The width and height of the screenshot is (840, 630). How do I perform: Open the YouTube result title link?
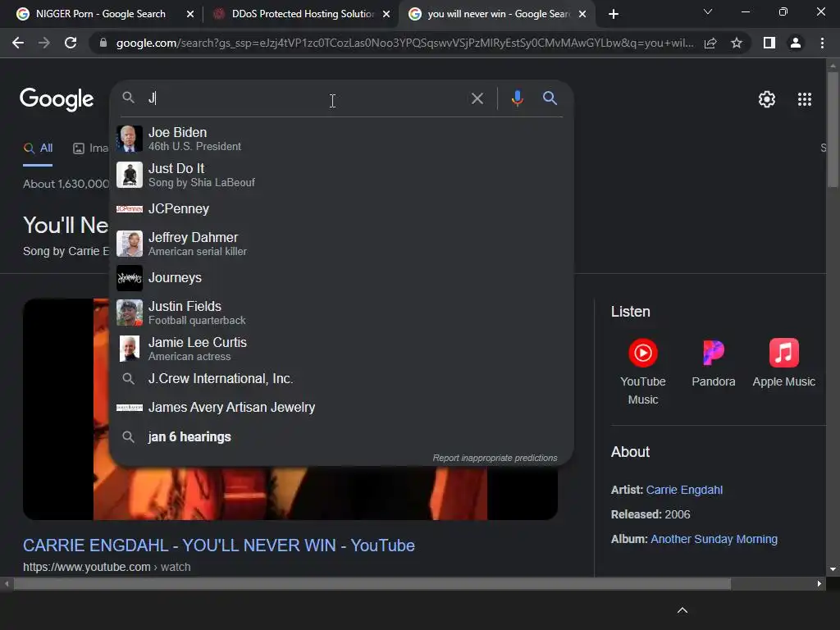pyautogui.click(x=218, y=546)
